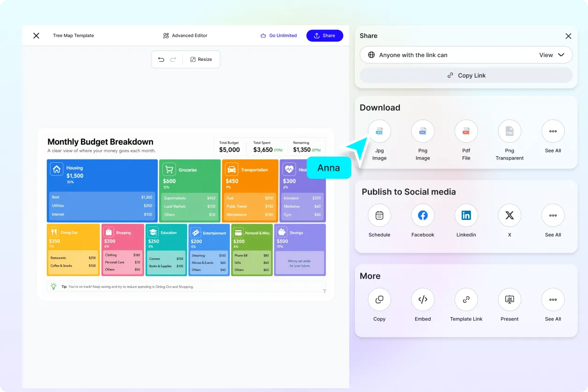Click the Savings $500 amount

[x=282, y=241]
